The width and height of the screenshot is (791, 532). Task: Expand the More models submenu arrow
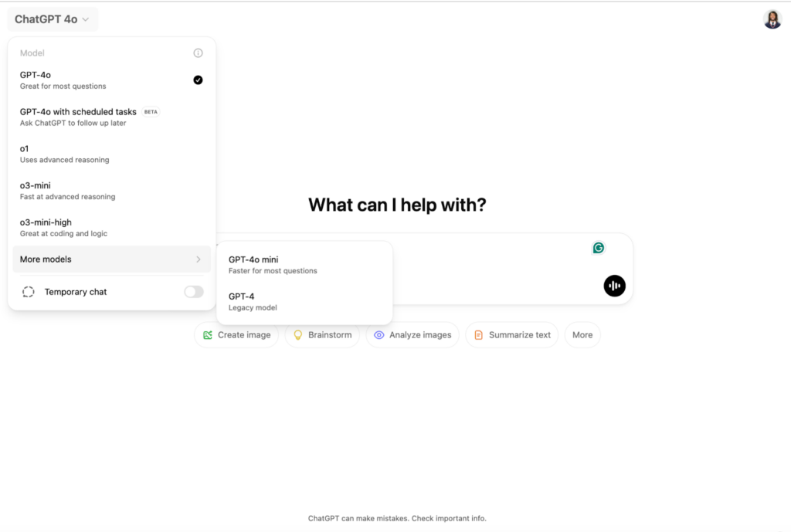click(x=198, y=259)
